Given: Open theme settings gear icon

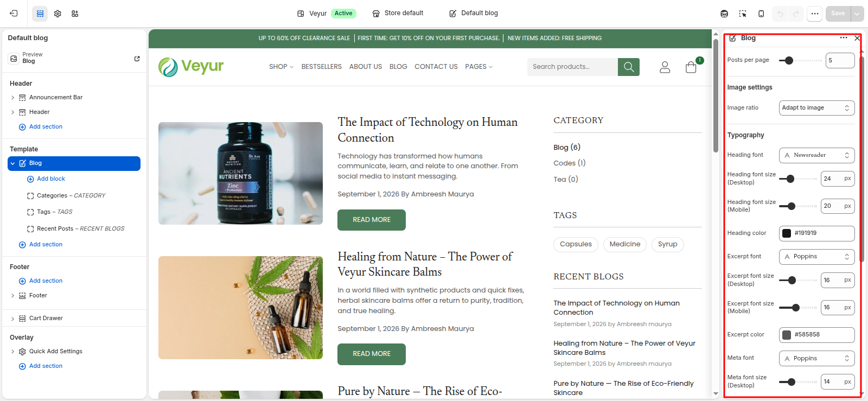Looking at the screenshot, I should coord(58,14).
